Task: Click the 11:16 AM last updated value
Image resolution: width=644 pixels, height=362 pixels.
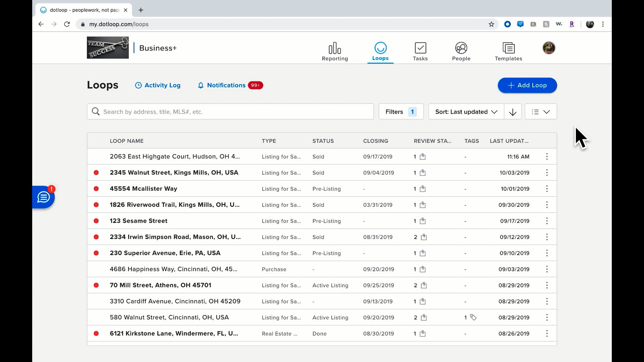Action: point(518,157)
